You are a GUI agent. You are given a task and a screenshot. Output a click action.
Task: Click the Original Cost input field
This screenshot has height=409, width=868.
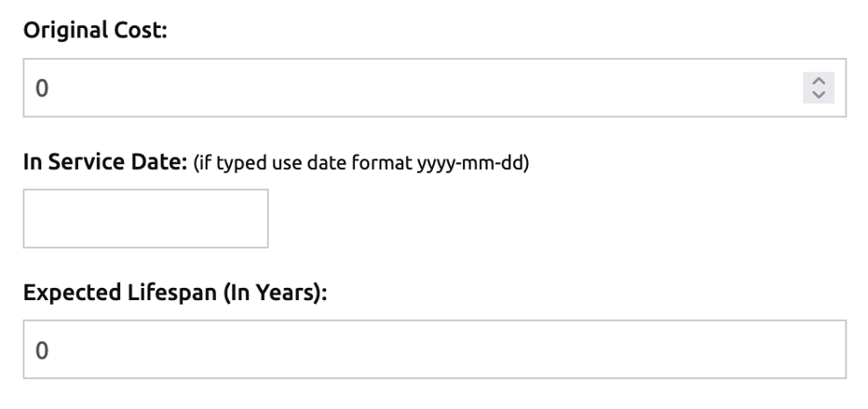[x=410, y=89]
